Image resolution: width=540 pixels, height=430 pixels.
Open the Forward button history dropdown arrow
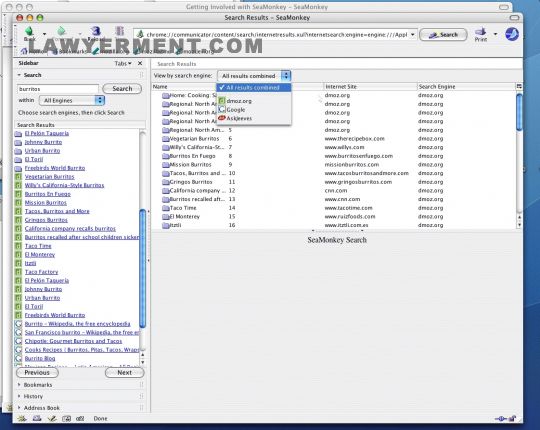pyautogui.click(x=80, y=34)
